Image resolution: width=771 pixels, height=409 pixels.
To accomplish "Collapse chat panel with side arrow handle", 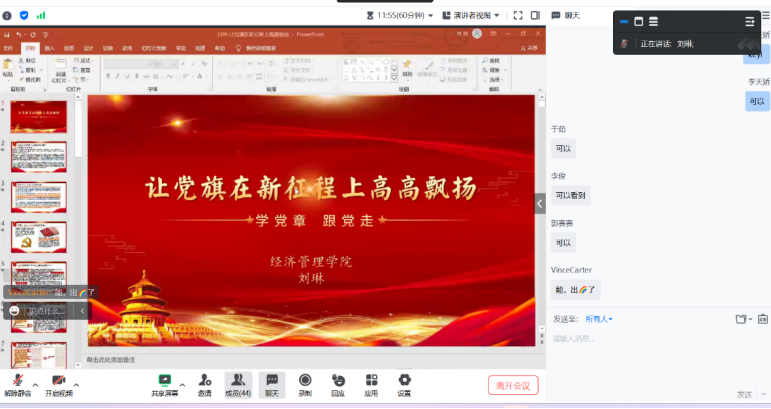I will 540,203.
